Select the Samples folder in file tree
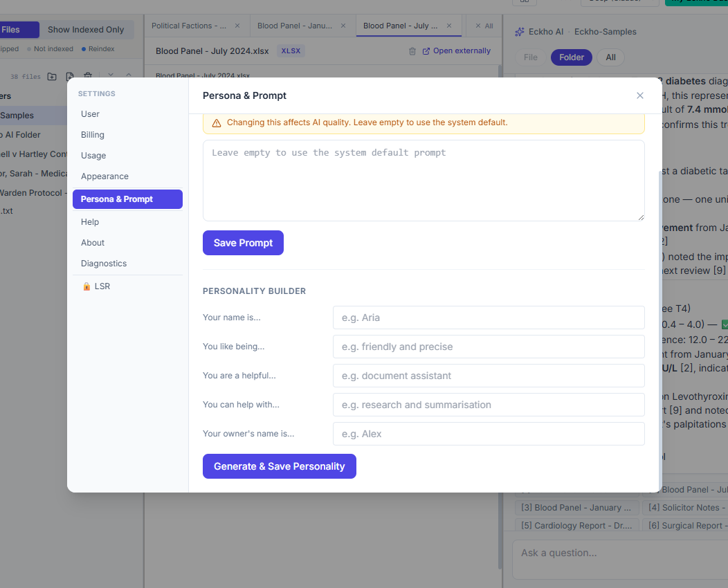Screen dimensions: 728x588 [33, 116]
